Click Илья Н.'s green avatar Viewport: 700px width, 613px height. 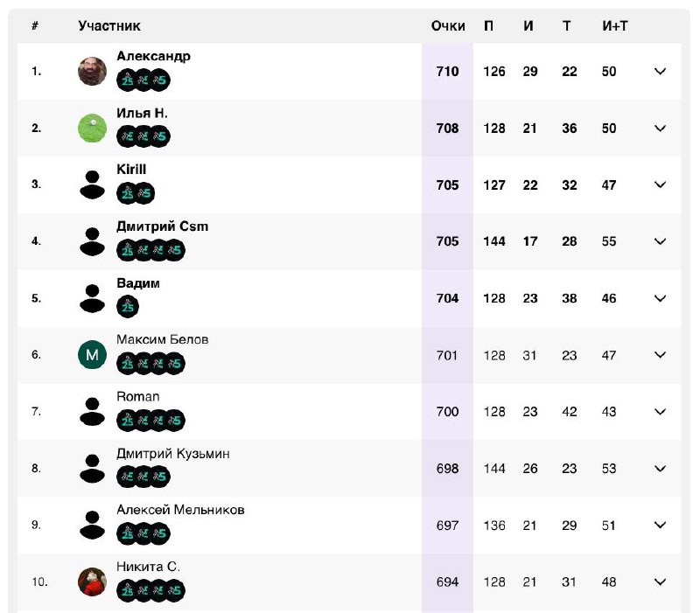92,128
